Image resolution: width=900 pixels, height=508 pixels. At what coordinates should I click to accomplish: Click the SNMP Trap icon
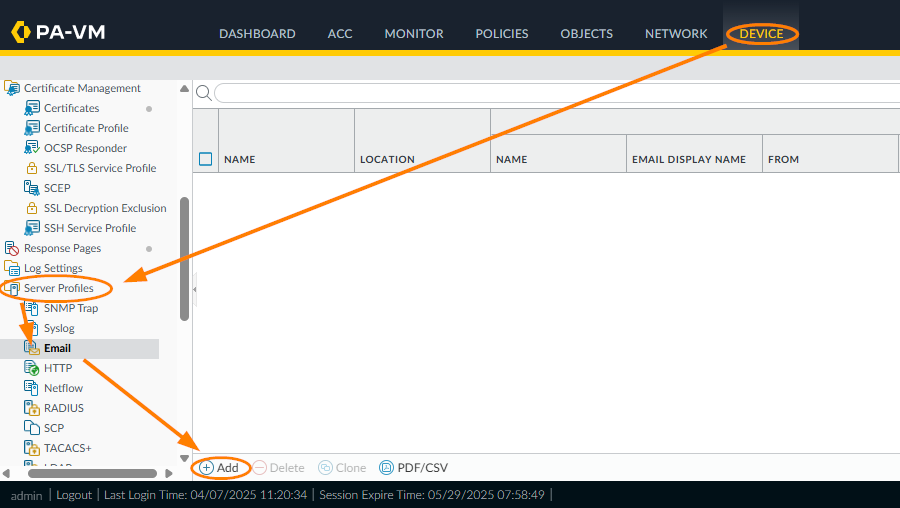coord(32,308)
